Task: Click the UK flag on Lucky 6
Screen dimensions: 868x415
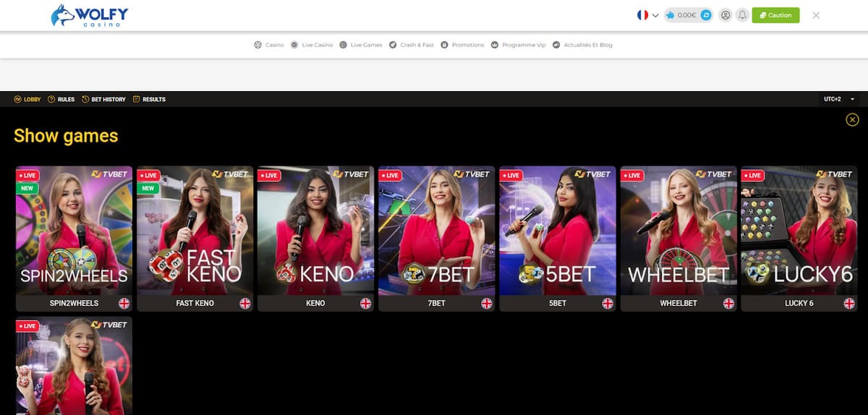Action: click(x=849, y=303)
